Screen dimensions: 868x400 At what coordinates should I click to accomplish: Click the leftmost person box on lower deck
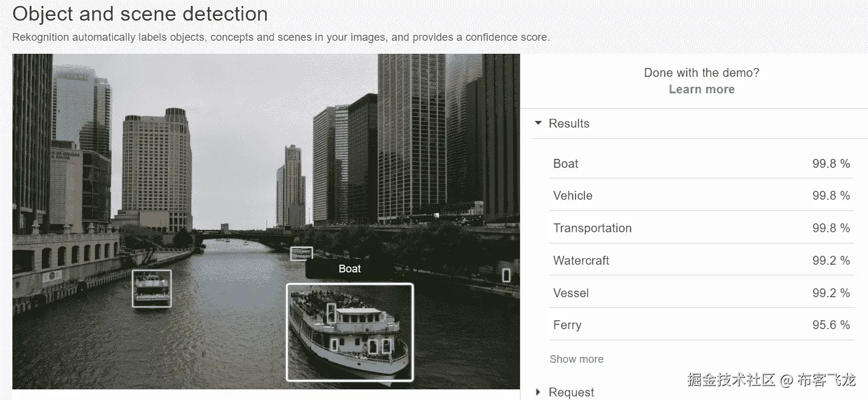[334, 344]
